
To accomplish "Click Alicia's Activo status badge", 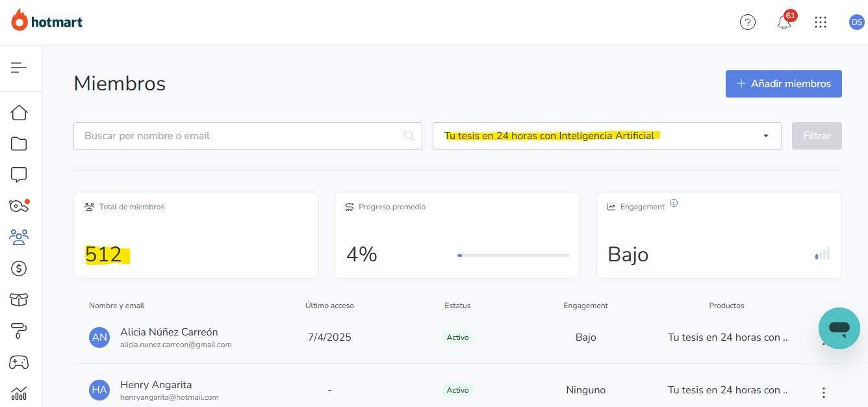I will (x=458, y=337).
